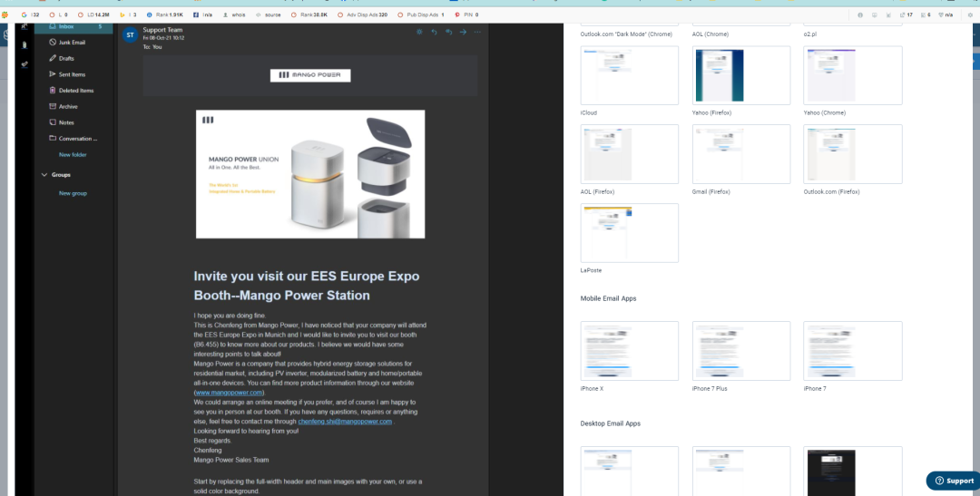Click the Reply all icon
980x496 pixels.
click(x=448, y=32)
